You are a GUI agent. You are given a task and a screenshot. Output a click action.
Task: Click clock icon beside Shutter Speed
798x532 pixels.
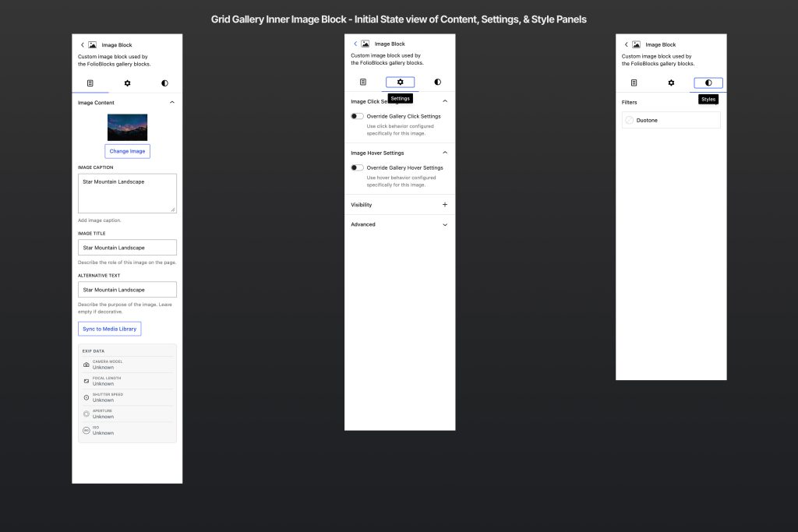[x=86, y=397]
